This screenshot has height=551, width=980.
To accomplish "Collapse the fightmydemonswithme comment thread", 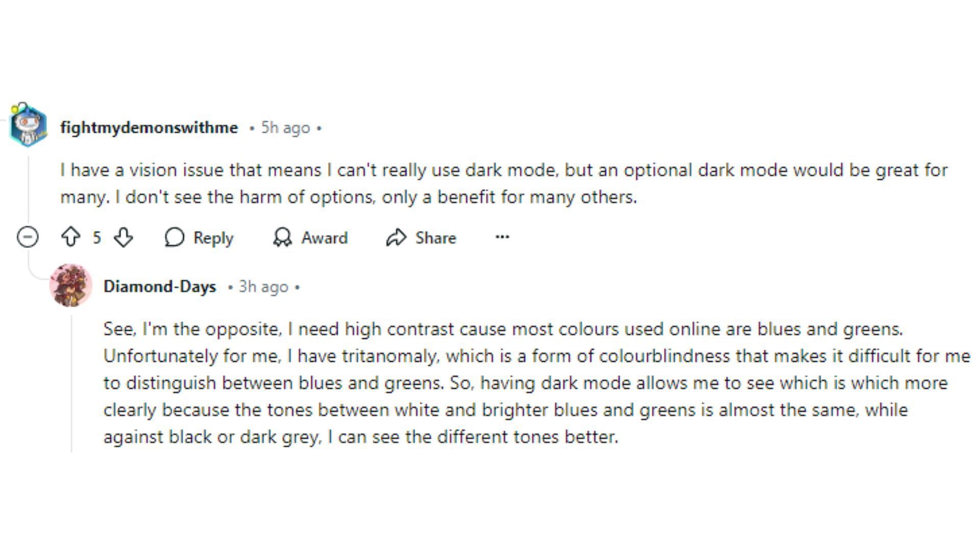I will pyautogui.click(x=28, y=237).
